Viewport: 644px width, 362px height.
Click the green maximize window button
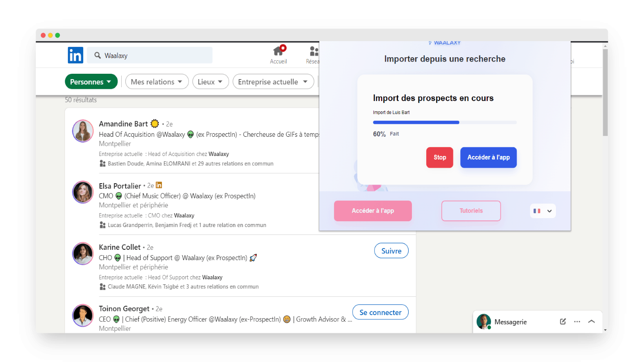(x=57, y=35)
